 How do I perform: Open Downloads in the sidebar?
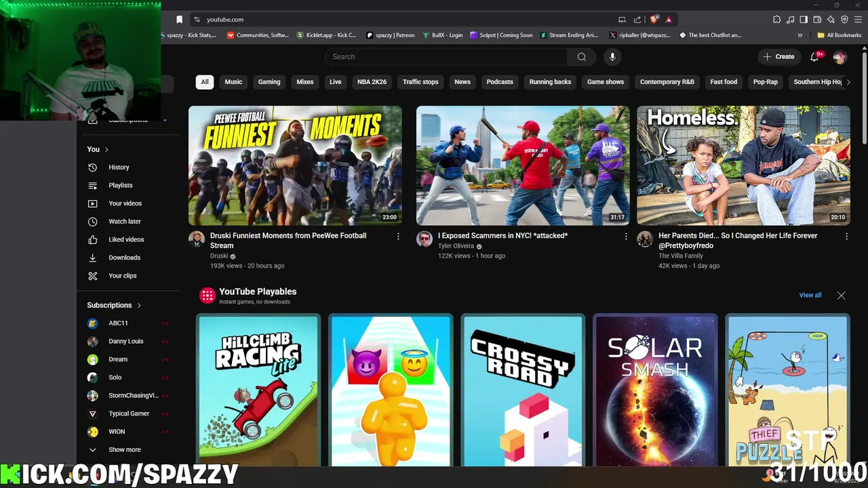[125, 258]
